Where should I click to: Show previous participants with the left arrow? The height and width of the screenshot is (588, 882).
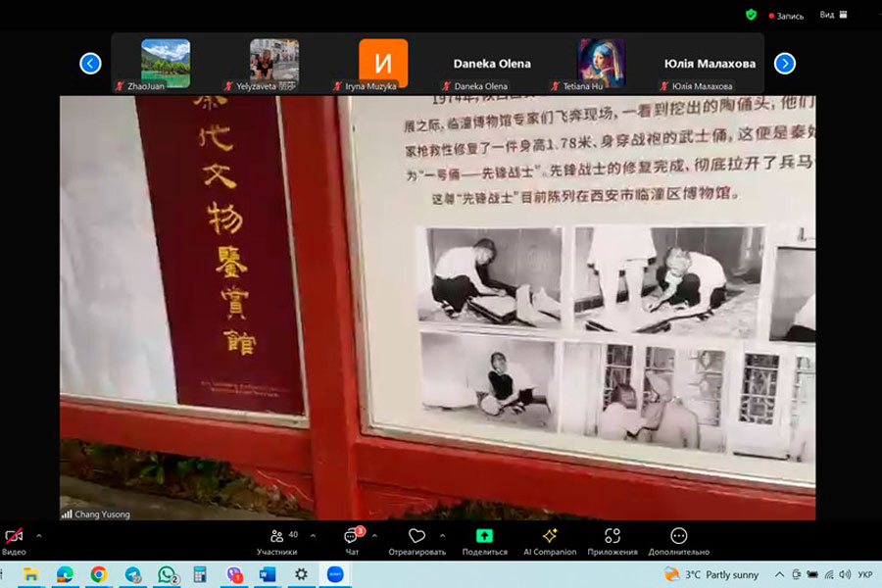pos(90,64)
